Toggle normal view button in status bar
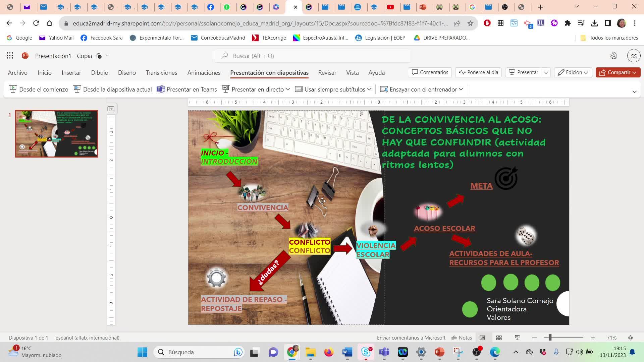 point(482,338)
